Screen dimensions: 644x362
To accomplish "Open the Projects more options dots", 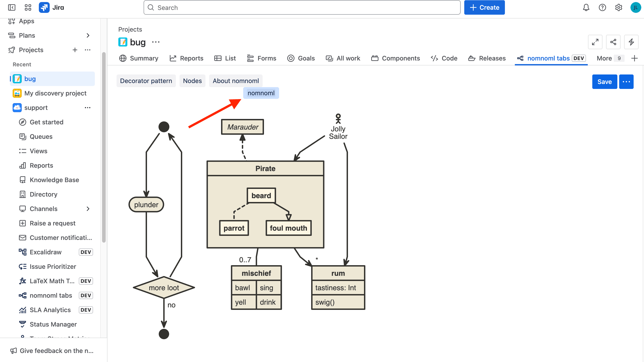I will pos(88,50).
